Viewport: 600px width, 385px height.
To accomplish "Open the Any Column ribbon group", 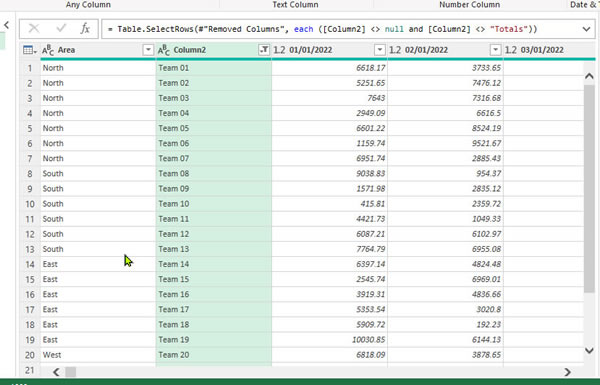I will click(88, 5).
